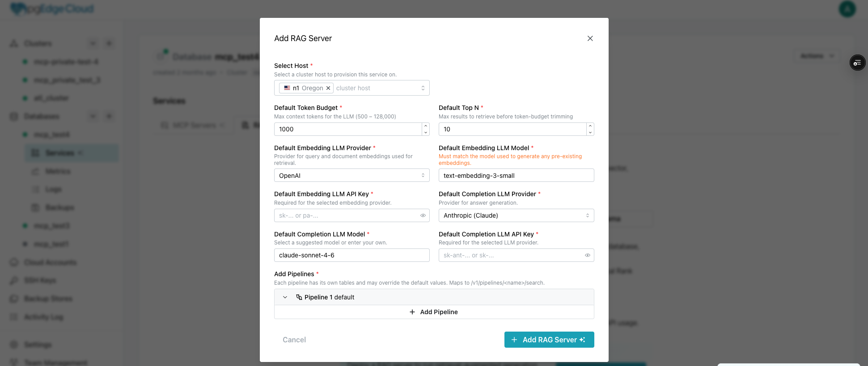Reveal the Completion LLM API Key with eye icon
Image resolution: width=868 pixels, height=366 pixels.
(587, 255)
